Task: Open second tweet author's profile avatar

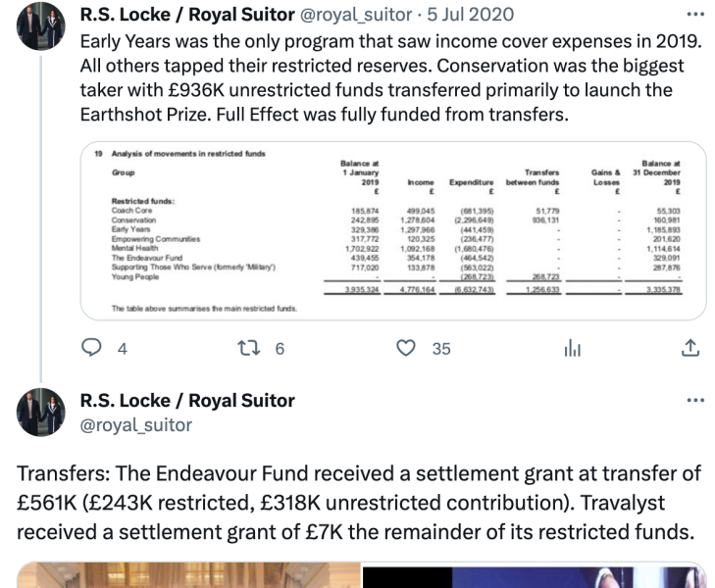Action: (x=41, y=413)
